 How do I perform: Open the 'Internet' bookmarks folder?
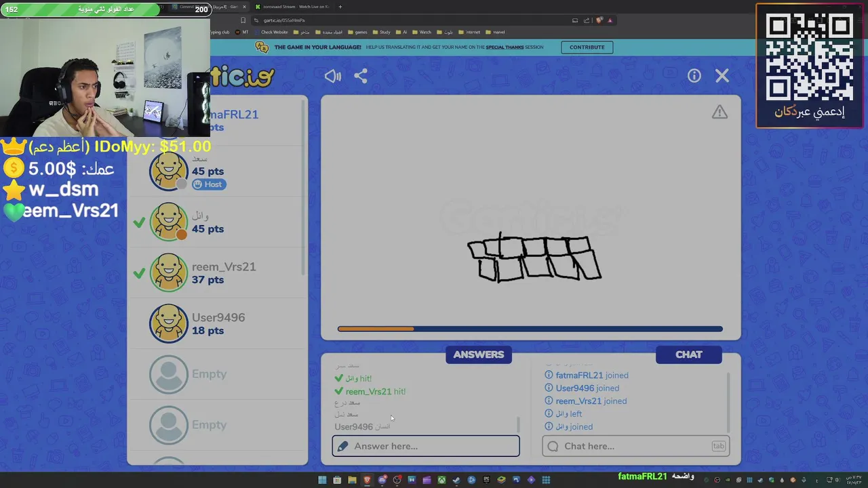[x=469, y=32]
